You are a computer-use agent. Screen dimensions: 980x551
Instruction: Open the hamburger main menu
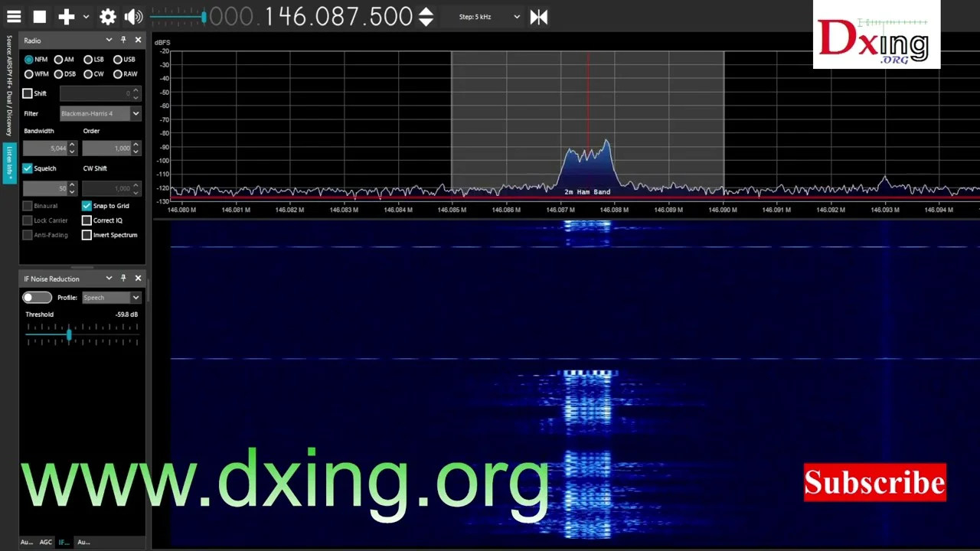coord(14,17)
